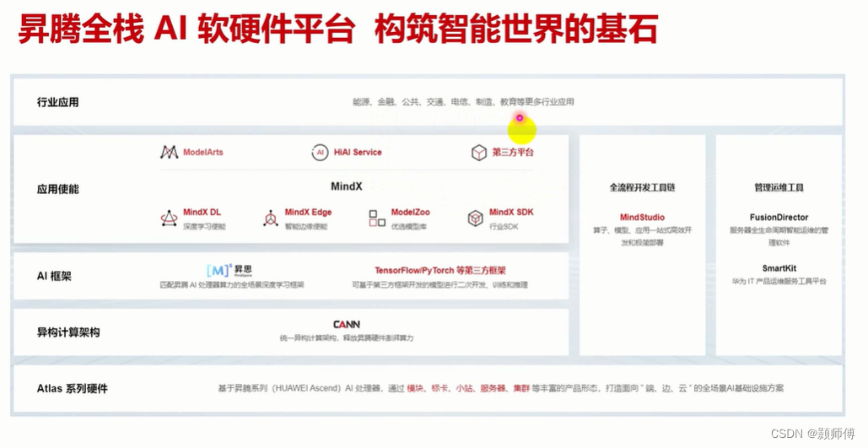Screen dimensions: 868x448
Task: Click the HUAWEI Ascend text in Atlas row
Action: (x=307, y=388)
